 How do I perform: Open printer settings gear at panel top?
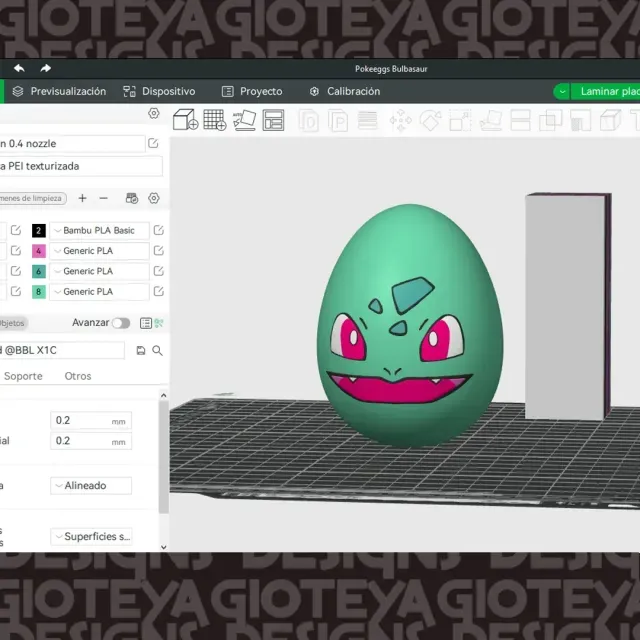(153, 113)
